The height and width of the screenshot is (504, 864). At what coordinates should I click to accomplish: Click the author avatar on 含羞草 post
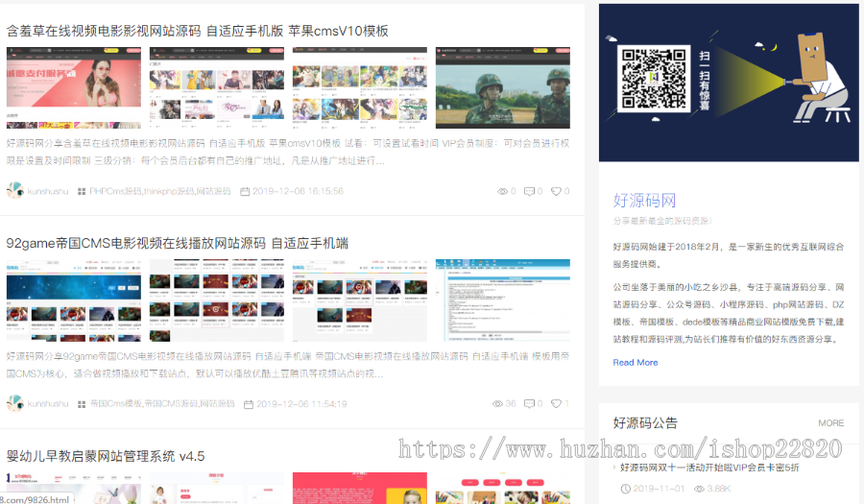tap(14, 191)
